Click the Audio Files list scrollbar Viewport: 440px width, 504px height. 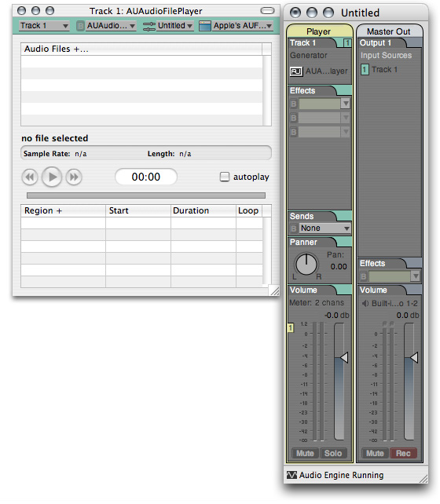point(266,90)
